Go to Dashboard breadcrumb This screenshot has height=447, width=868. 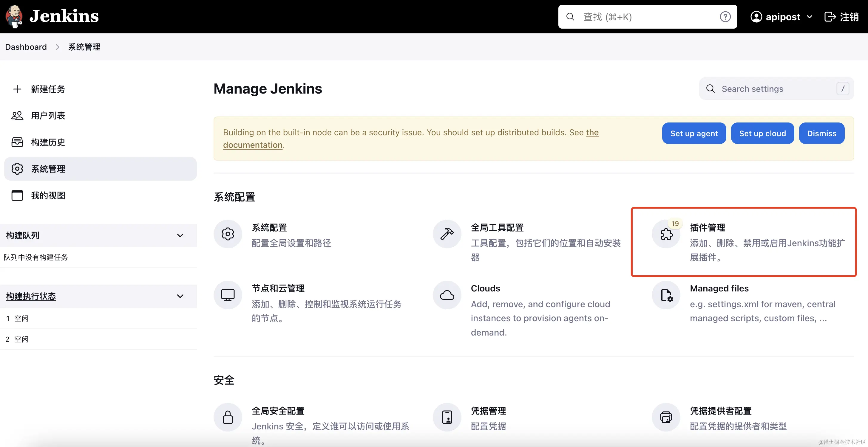[26, 47]
